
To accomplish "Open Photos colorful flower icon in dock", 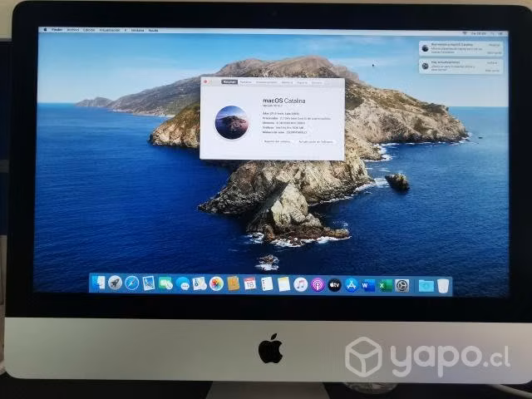I will pyautogui.click(x=216, y=284).
